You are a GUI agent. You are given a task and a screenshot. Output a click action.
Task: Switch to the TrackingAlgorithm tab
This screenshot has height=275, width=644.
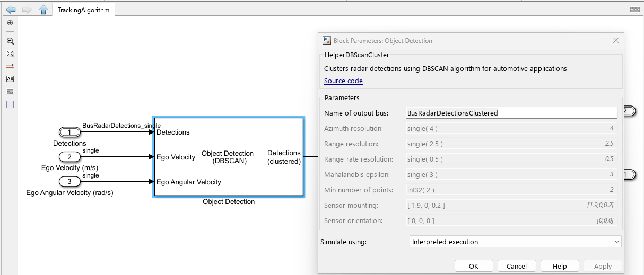coord(83,10)
